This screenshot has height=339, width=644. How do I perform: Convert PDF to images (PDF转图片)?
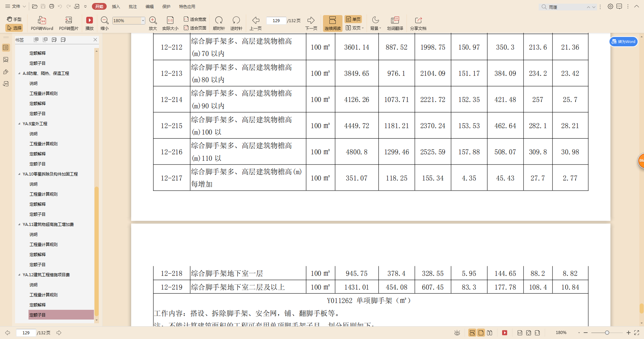coord(69,23)
